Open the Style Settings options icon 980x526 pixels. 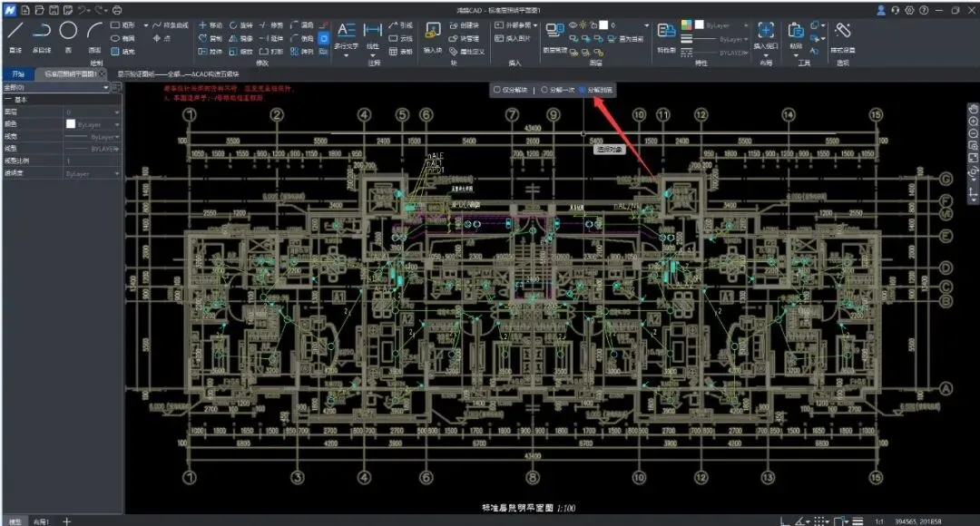842,31
